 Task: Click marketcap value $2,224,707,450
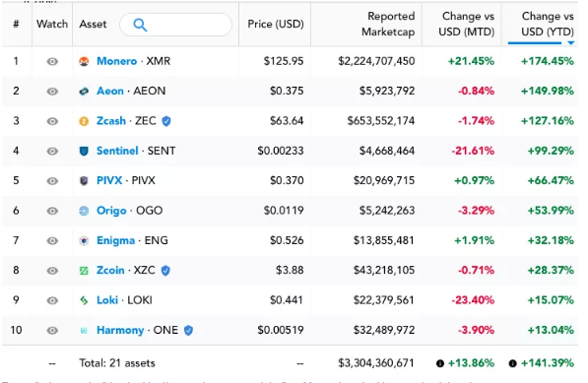point(376,61)
